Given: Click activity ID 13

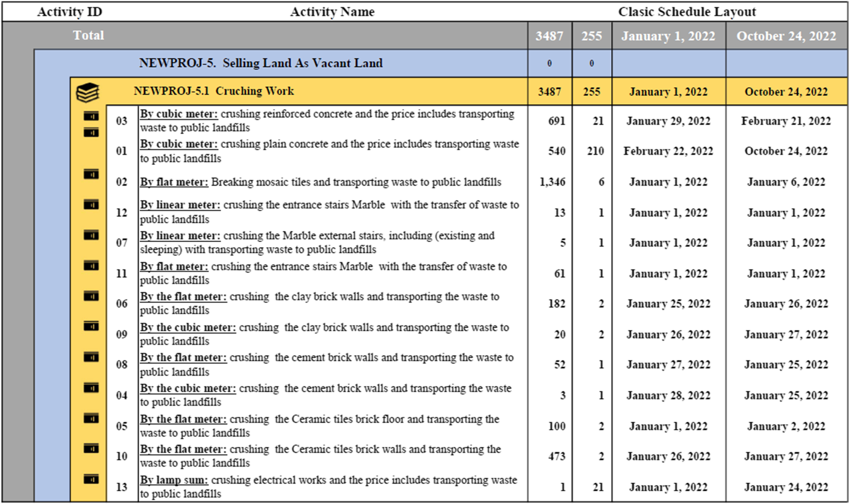Looking at the screenshot, I should (x=122, y=487).
